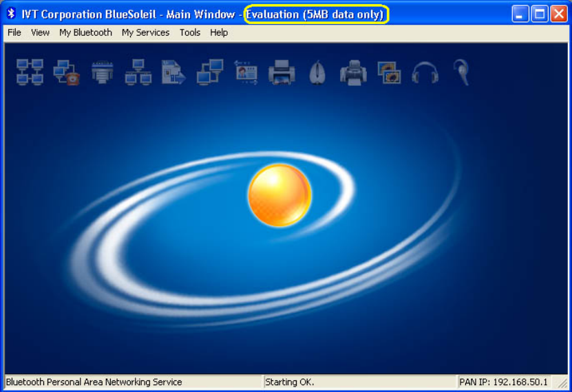Click the 'PAN IP: 192.168.50.1' status entry
This screenshot has width=572, height=392.
(503, 382)
